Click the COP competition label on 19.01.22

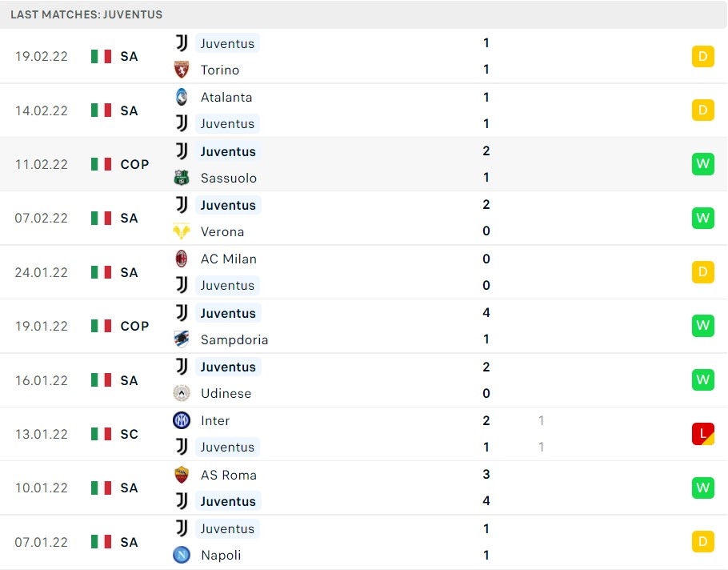[x=134, y=326]
